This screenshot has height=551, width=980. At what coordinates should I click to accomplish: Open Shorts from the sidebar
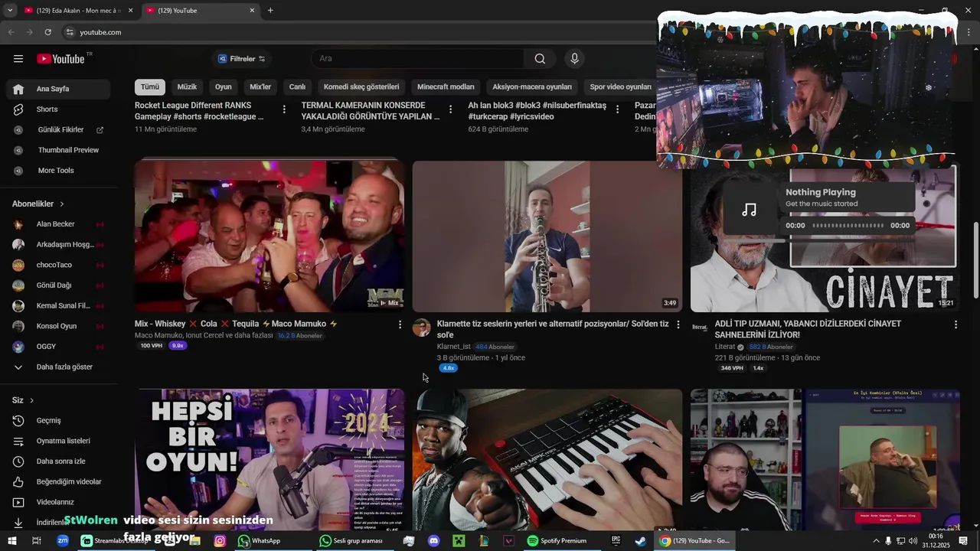pyautogui.click(x=60, y=109)
